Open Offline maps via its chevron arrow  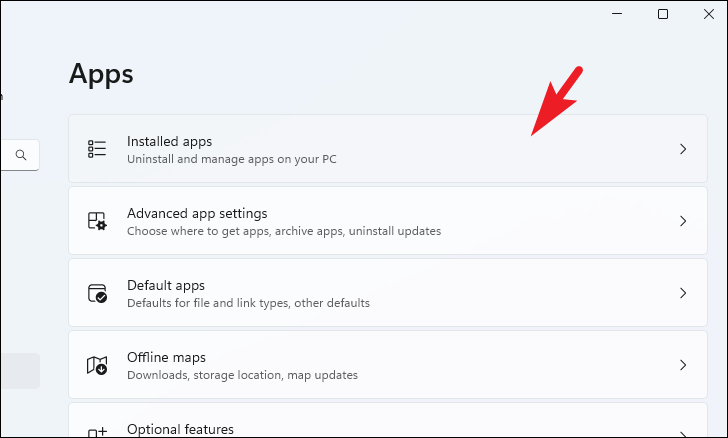[683, 365]
